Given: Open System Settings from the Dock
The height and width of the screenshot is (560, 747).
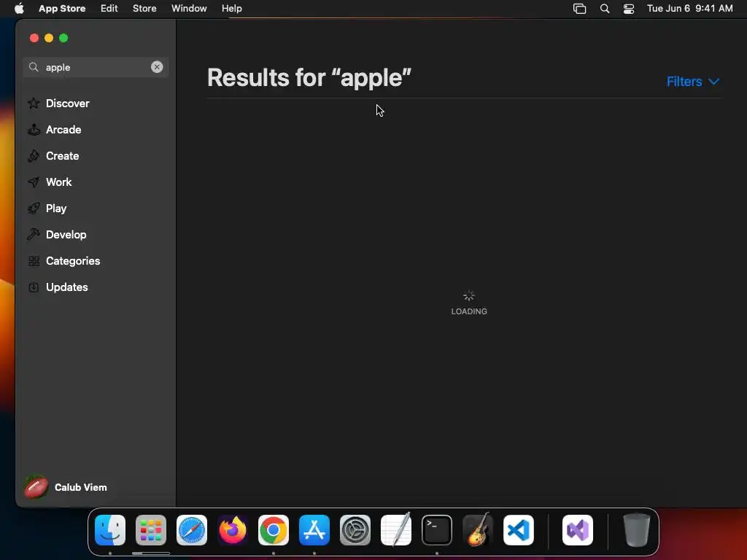Looking at the screenshot, I should (355, 530).
